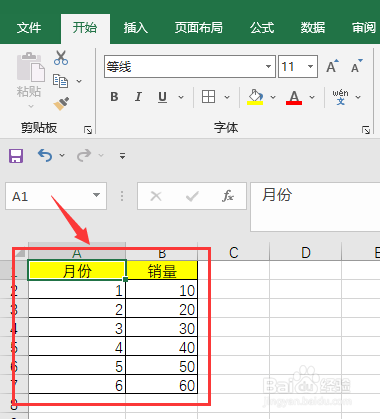Switch to the 公式 tab

262,28
